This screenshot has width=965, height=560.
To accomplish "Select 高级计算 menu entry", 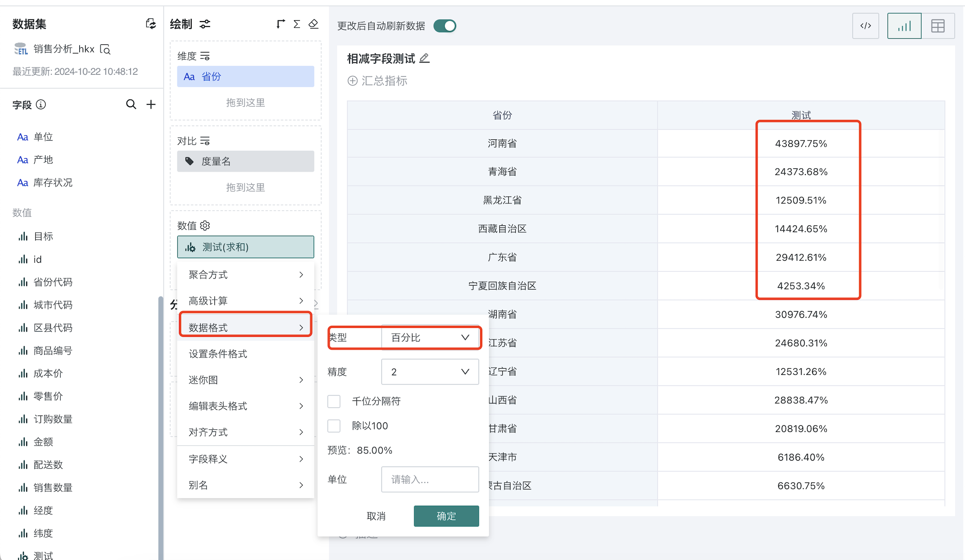I will click(x=245, y=301).
